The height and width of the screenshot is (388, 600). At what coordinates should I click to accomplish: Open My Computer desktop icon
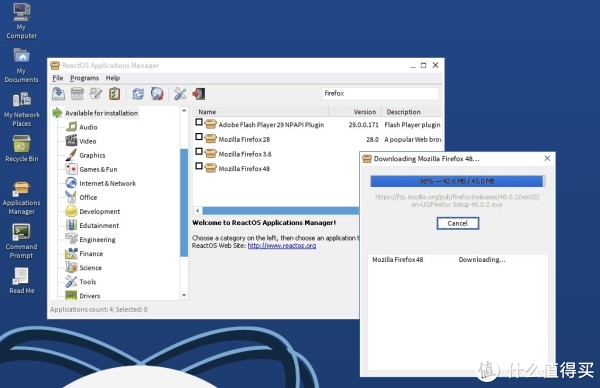tap(21, 21)
